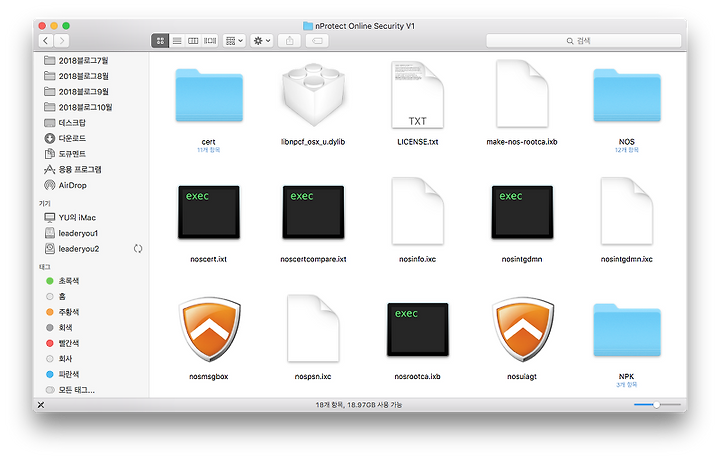Switch to Cover Flow view

[x=210, y=41]
